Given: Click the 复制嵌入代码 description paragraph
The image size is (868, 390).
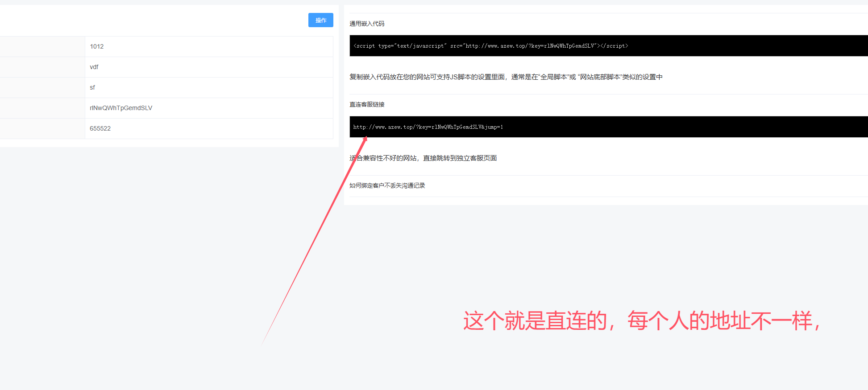Looking at the screenshot, I should [x=506, y=77].
